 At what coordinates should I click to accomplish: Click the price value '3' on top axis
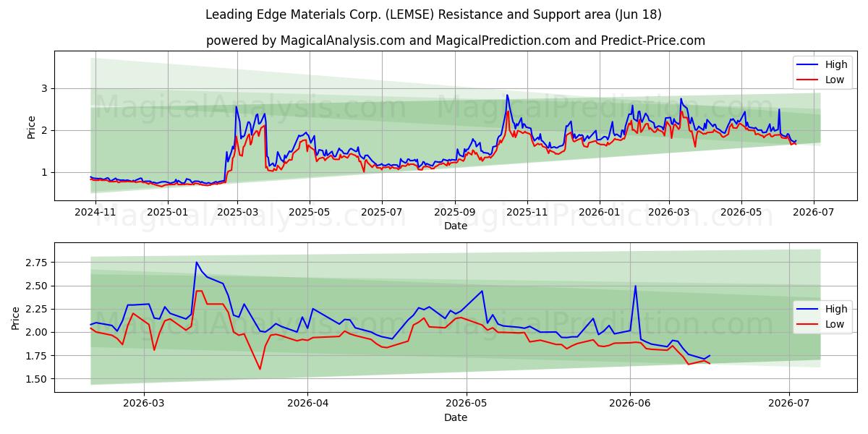click(43, 88)
